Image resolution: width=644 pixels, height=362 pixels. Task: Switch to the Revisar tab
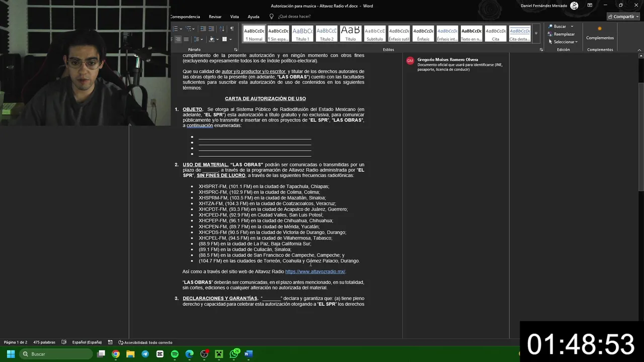click(215, 17)
